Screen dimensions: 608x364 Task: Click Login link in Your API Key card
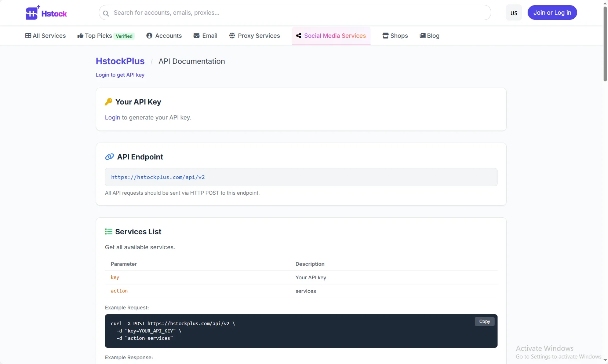click(x=112, y=117)
